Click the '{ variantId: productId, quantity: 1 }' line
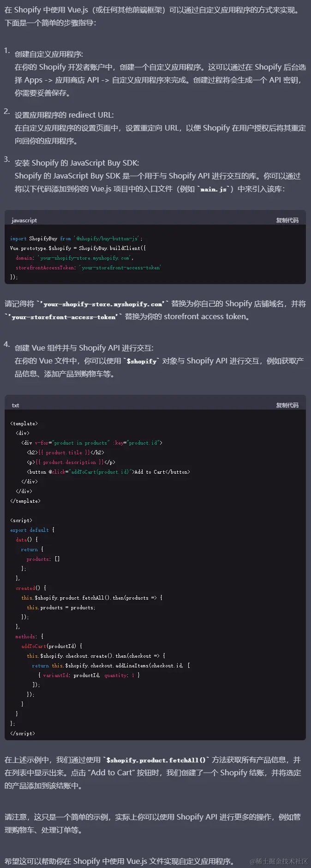311x868 pixels. (89, 675)
